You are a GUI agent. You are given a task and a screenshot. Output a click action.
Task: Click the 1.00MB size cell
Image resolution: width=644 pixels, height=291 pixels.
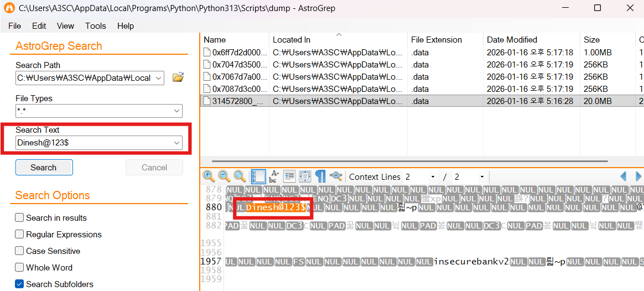[598, 53]
